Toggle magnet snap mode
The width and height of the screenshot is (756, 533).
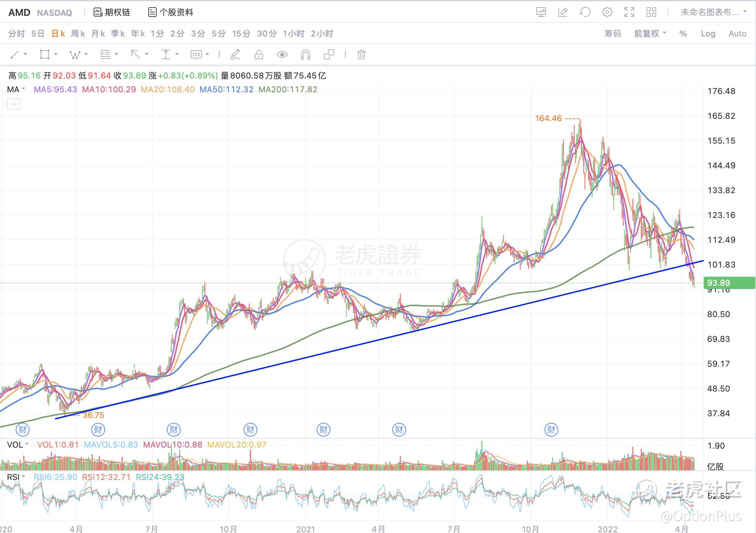[x=305, y=54]
